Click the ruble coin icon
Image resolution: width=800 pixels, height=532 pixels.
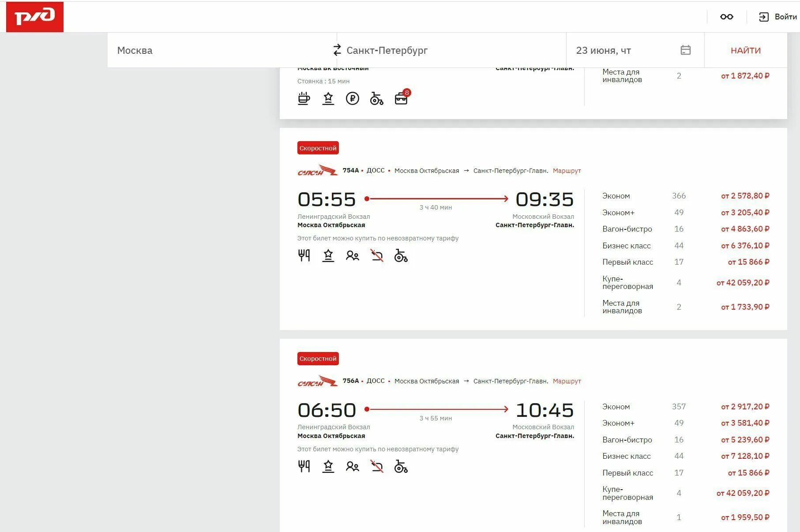tap(353, 98)
